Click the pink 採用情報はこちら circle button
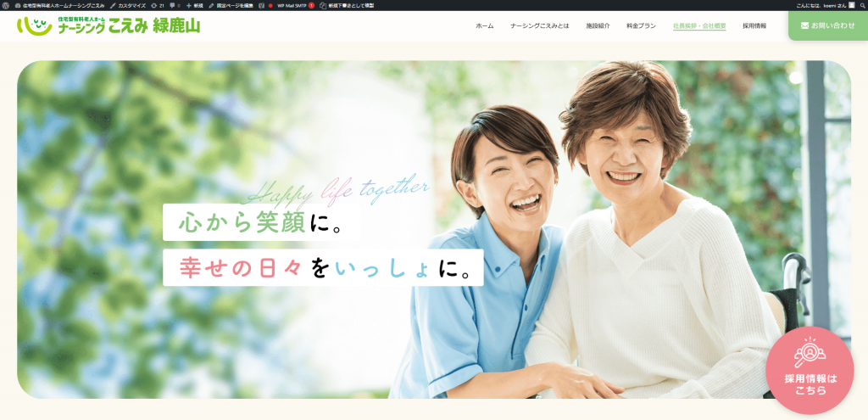The height and width of the screenshot is (420, 868). [810, 370]
